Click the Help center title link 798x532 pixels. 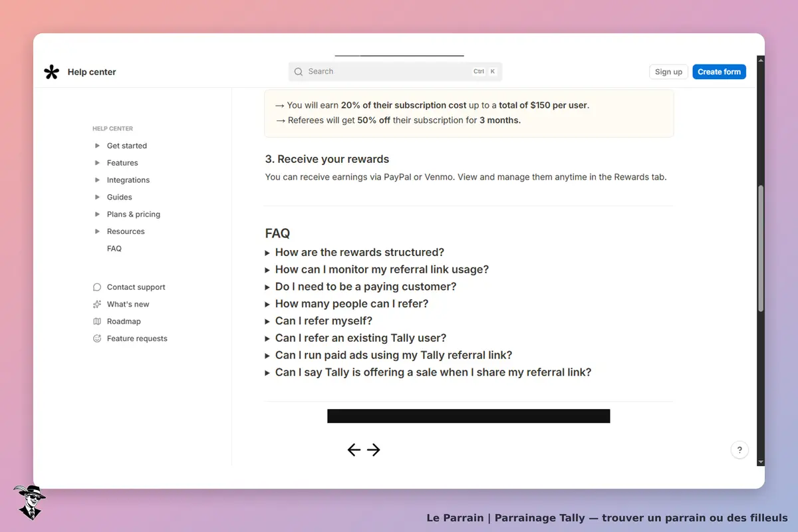click(x=92, y=72)
